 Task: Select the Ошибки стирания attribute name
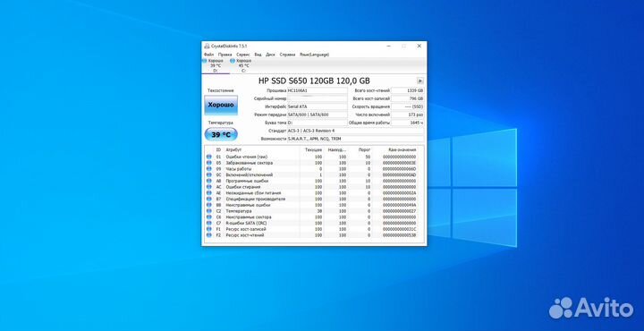point(242,187)
